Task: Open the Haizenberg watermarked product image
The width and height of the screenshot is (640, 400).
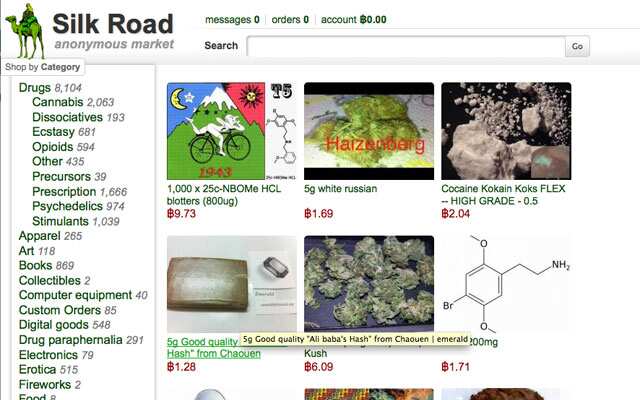Action: click(369, 131)
